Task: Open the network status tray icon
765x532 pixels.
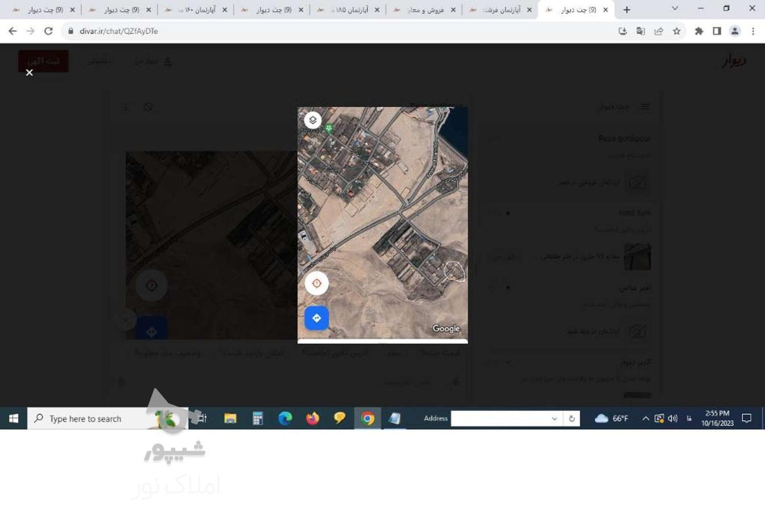Action: (x=659, y=418)
